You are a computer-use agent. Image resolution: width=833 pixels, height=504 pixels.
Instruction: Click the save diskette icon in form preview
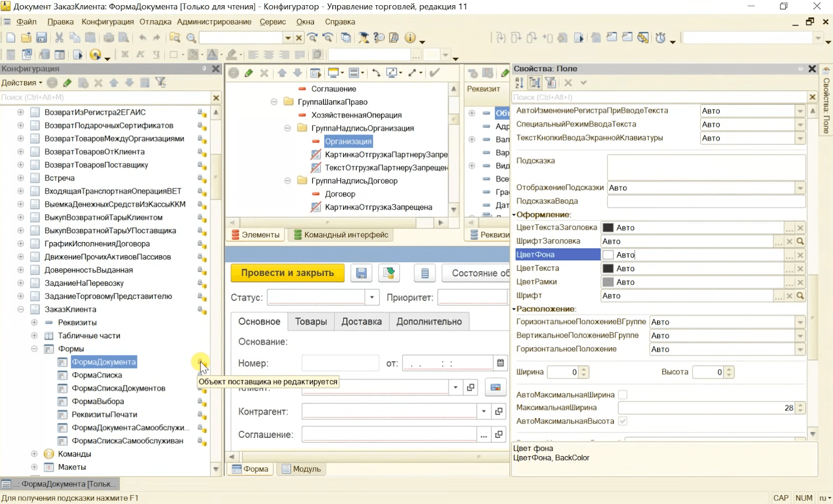(x=361, y=273)
